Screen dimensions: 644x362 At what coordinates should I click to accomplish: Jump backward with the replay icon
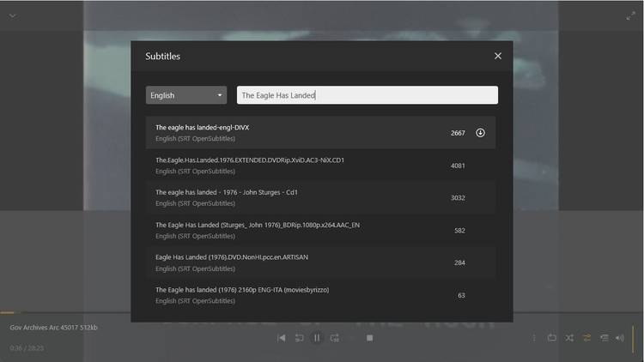pos(300,338)
